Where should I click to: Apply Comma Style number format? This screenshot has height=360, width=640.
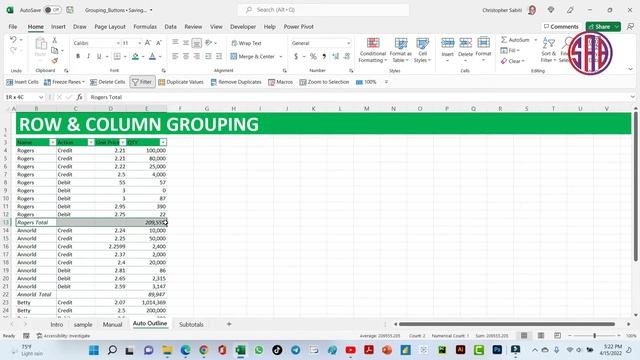[x=324, y=56]
